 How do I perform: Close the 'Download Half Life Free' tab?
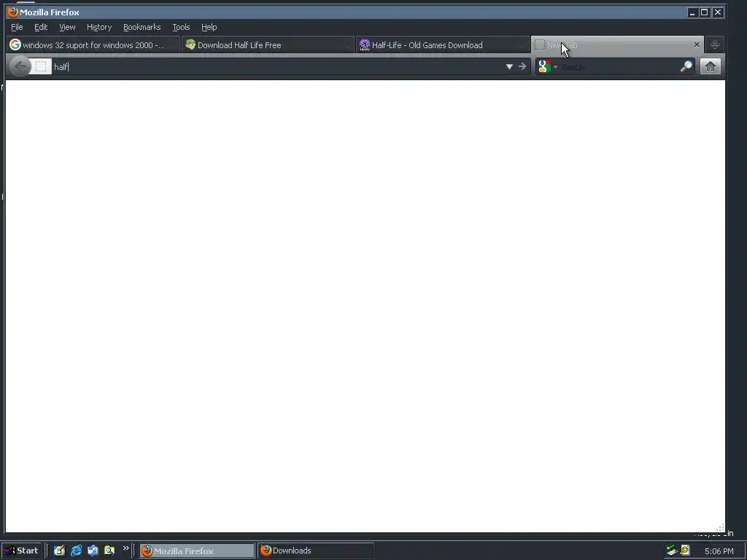click(347, 44)
